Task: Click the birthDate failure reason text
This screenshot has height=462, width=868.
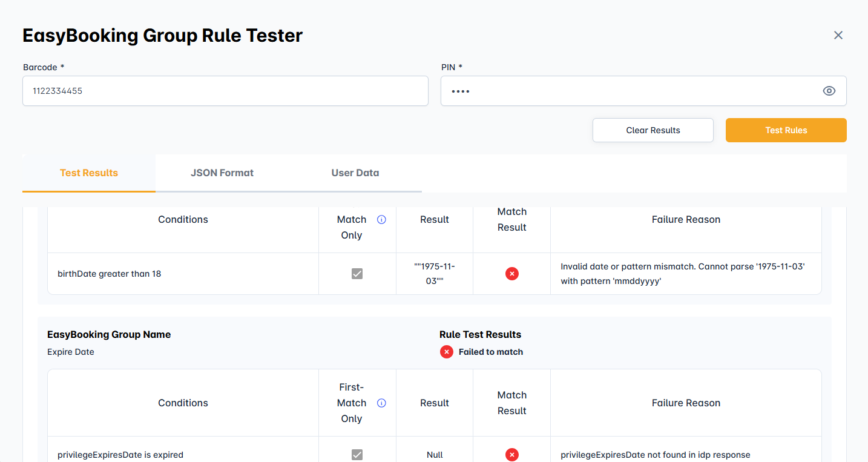Action: [682, 274]
